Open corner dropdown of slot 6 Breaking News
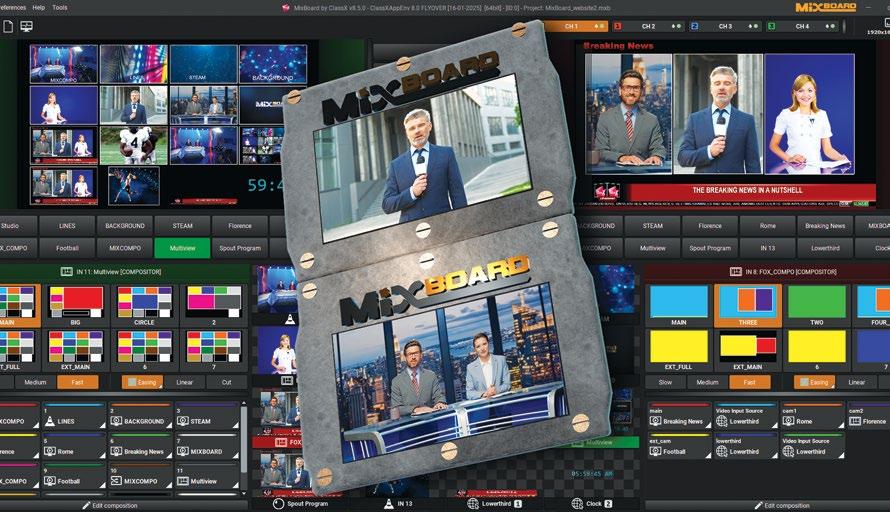The width and height of the screenshot is (890, 512). (x=169, y=455)
